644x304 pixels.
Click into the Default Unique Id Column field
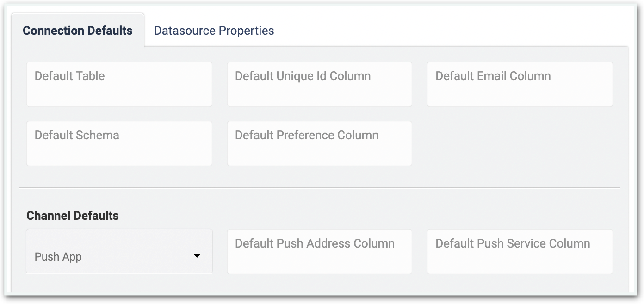click(320, 84)
